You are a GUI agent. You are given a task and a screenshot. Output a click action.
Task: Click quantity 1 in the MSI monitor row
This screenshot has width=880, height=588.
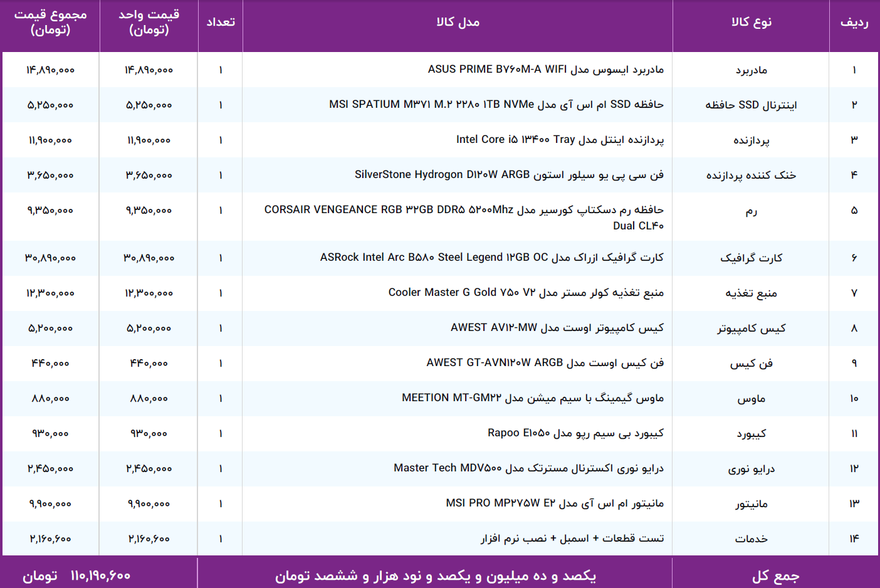pyautogui.click(x=221, y=504)
